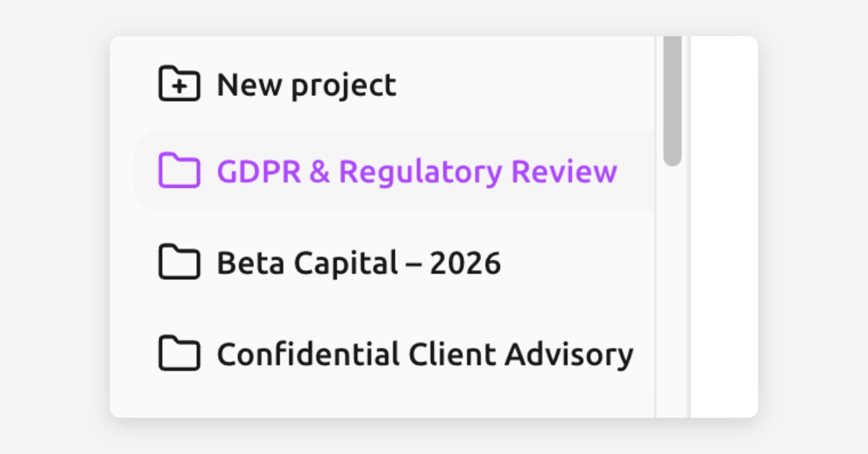
Task: Click the word Advisory in the last project
Action: 569,354
